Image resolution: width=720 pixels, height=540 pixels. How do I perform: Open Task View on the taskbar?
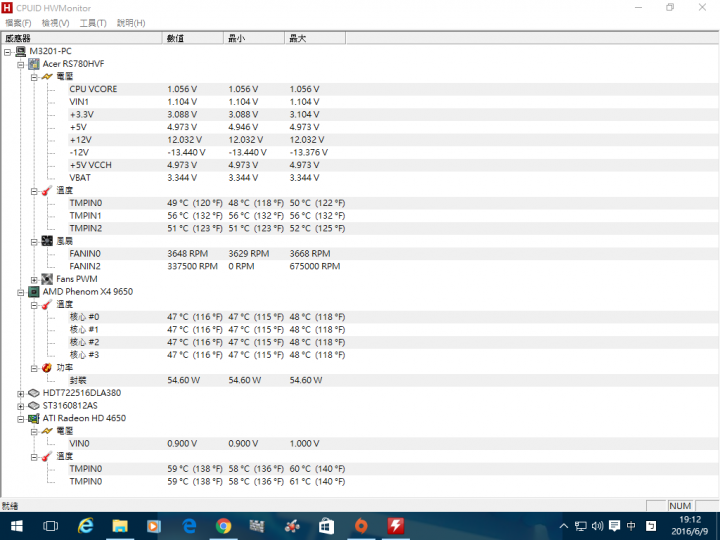click(51, 526)
